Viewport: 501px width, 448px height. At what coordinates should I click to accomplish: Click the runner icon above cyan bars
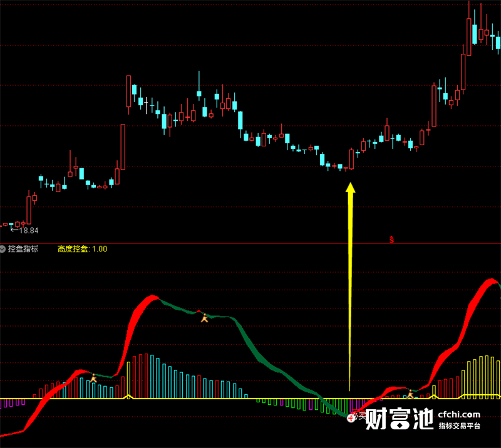(93, 378)
